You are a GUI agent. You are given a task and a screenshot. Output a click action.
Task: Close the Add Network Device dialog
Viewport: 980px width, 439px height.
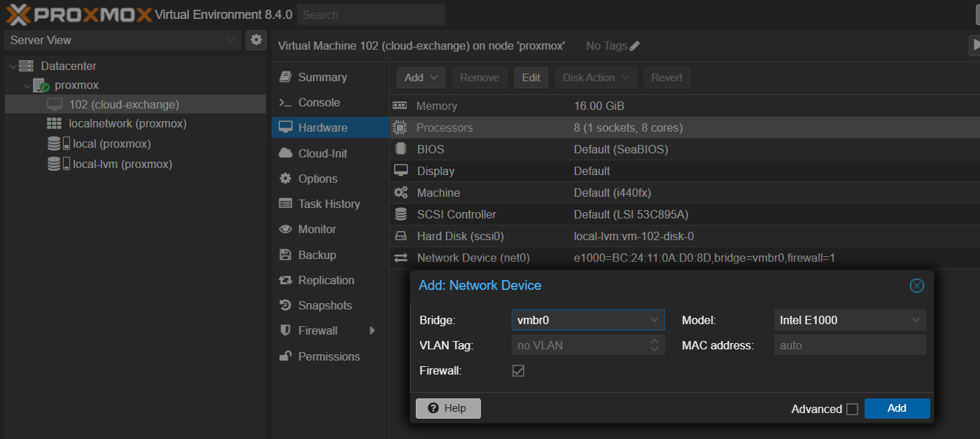[x=917, y=286]
